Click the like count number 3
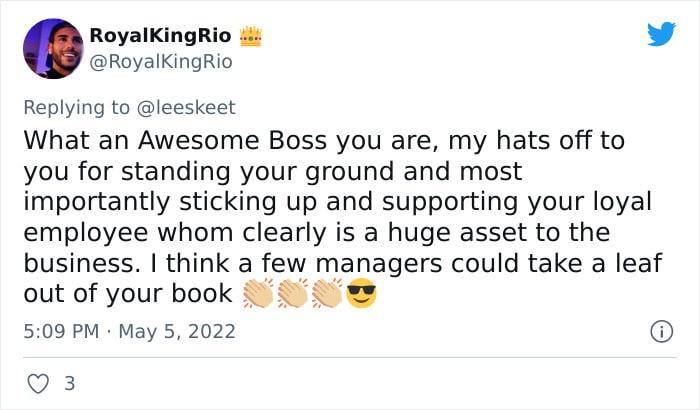700x410 pixels. coord(70,384)
